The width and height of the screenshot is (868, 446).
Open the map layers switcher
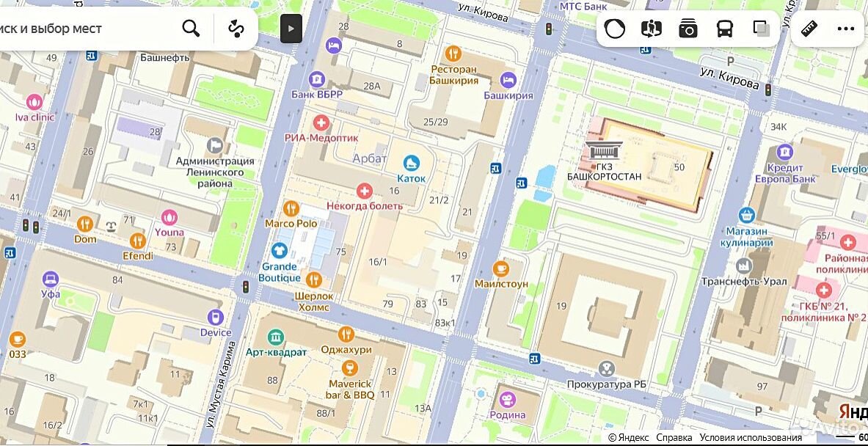point(762,28)
